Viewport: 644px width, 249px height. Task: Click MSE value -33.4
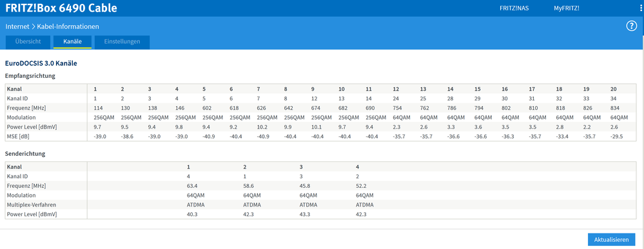(x=562, y=136)
